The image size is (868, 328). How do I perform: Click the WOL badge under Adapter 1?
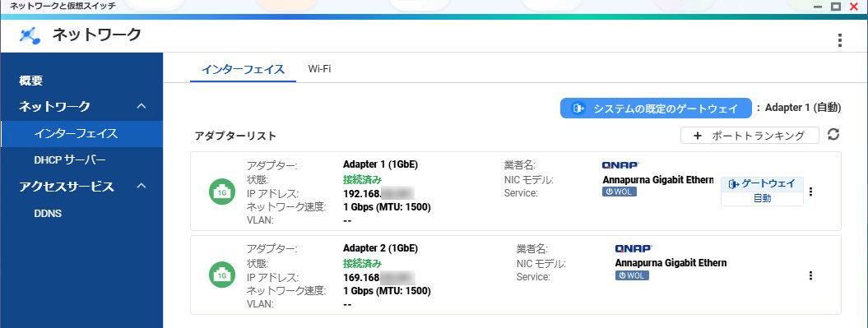[x=619, y=192]
